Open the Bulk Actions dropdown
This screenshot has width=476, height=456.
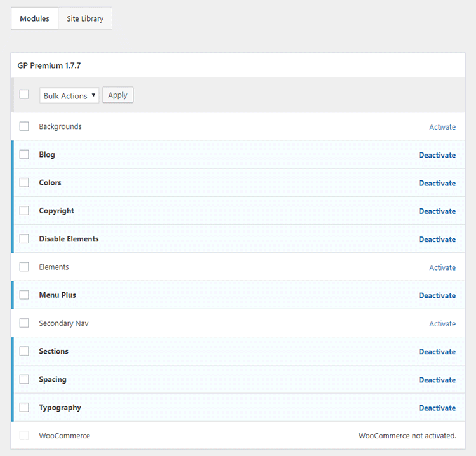[x=69, y=95]
